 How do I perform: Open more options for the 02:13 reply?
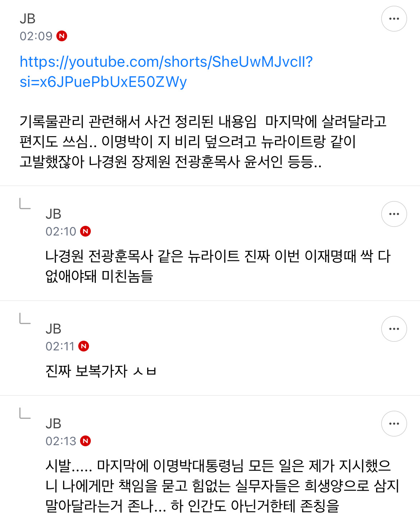point(394,424)
